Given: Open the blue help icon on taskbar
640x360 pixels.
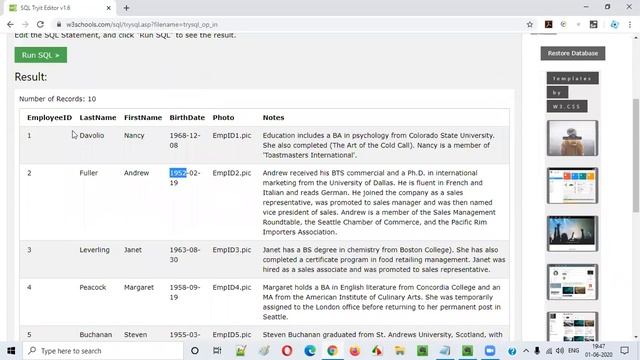Looking at the screenshot, I should pos(512,351).
